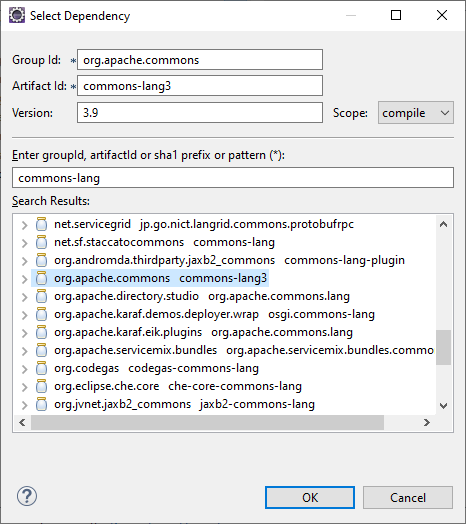Click the right arrow of horizontal scrollbar
The width and height of the screenshot is (466, 524).
click(427, 423)
